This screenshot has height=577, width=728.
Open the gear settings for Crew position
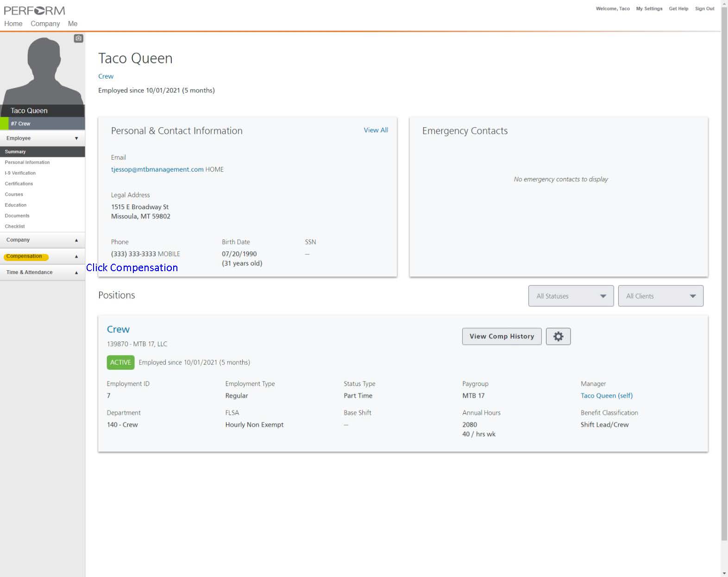coord(558,336)
